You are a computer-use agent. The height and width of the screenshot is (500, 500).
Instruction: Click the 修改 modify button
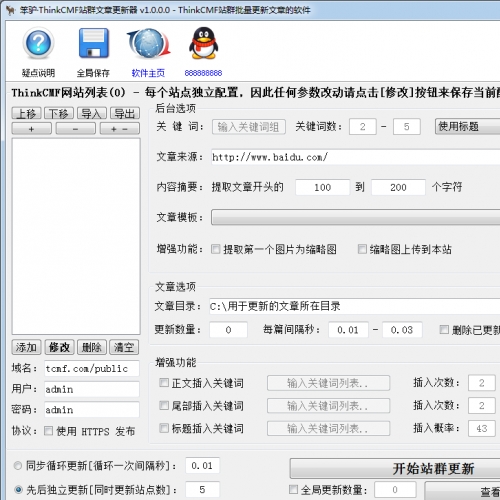coord(59,347)
